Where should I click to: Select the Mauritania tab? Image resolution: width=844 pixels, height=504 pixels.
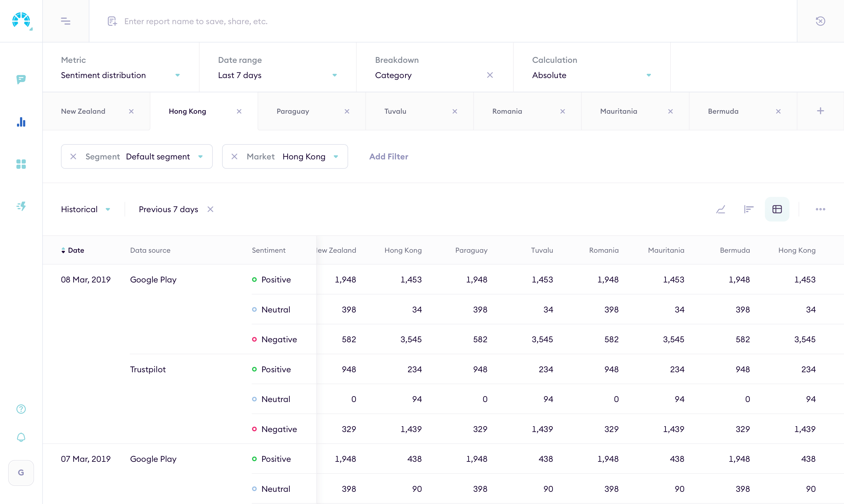click(x=618, y=111)
